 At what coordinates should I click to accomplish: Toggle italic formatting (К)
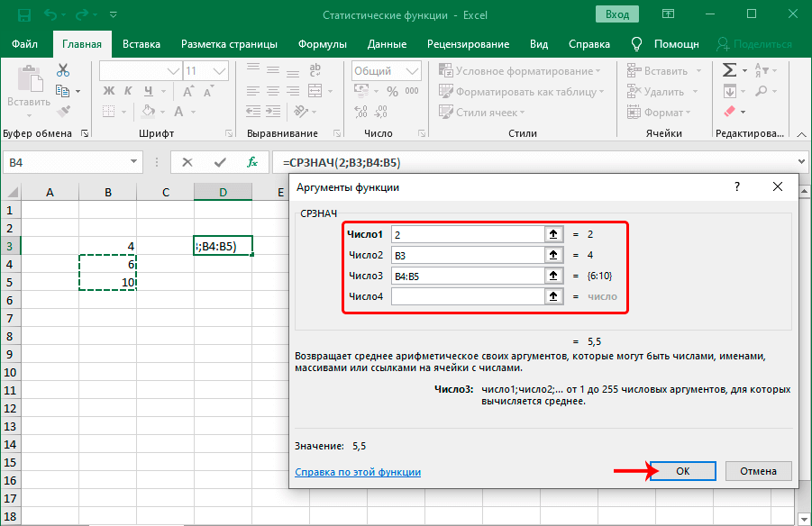[128, 91]
